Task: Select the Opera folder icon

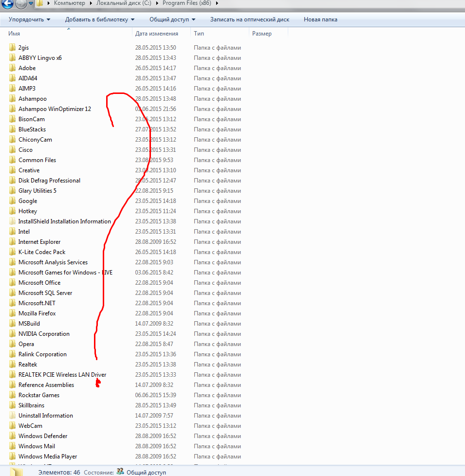Action: coord(12,344)
